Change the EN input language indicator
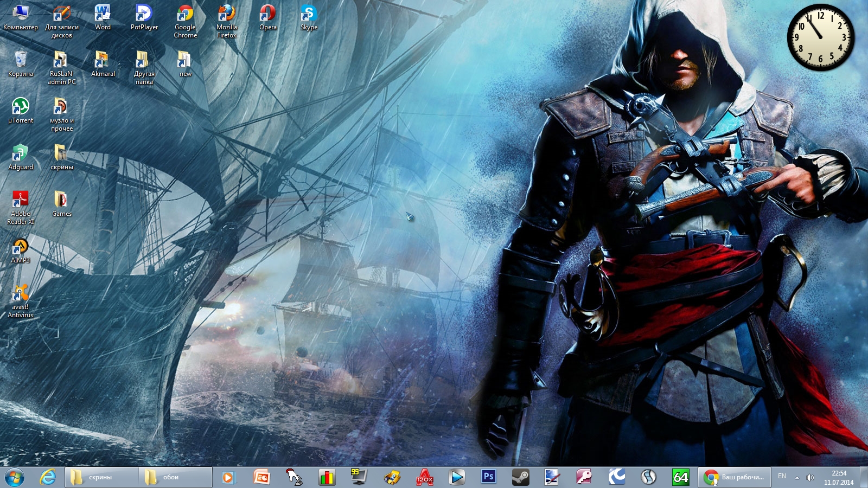The width and height of the screenshot is (868, 488). 782,477
